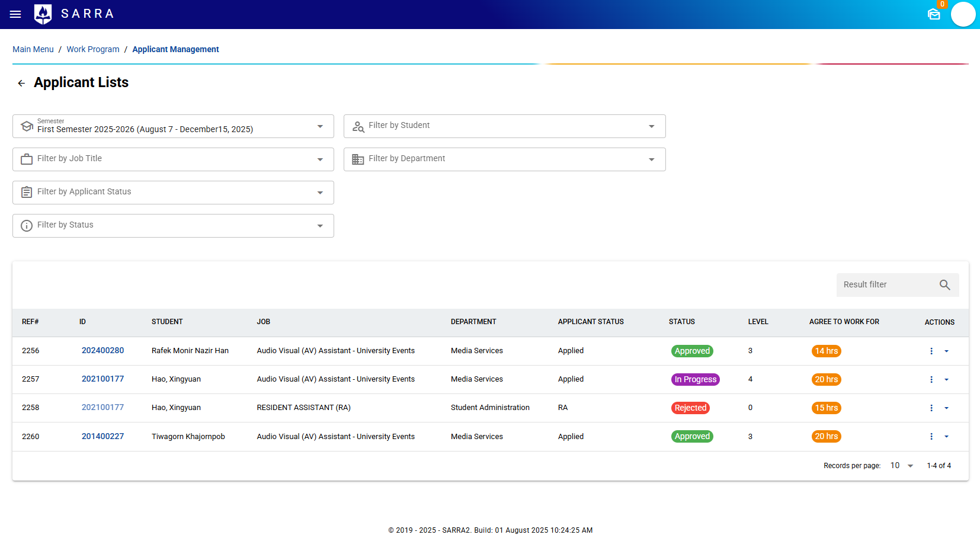Click the Rejected status badge

coord(691,408)
